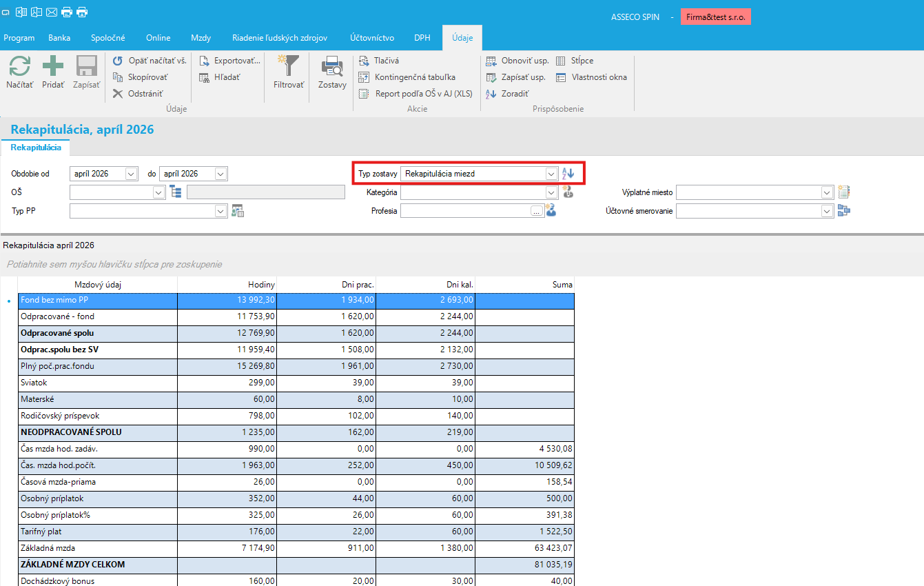Expand the 'do' period month dropdown

221,174
